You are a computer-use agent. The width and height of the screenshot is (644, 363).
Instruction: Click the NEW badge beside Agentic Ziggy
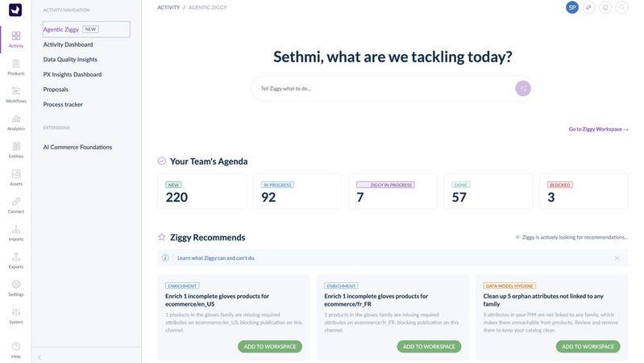pyautogui.click(x=90, y=29)
